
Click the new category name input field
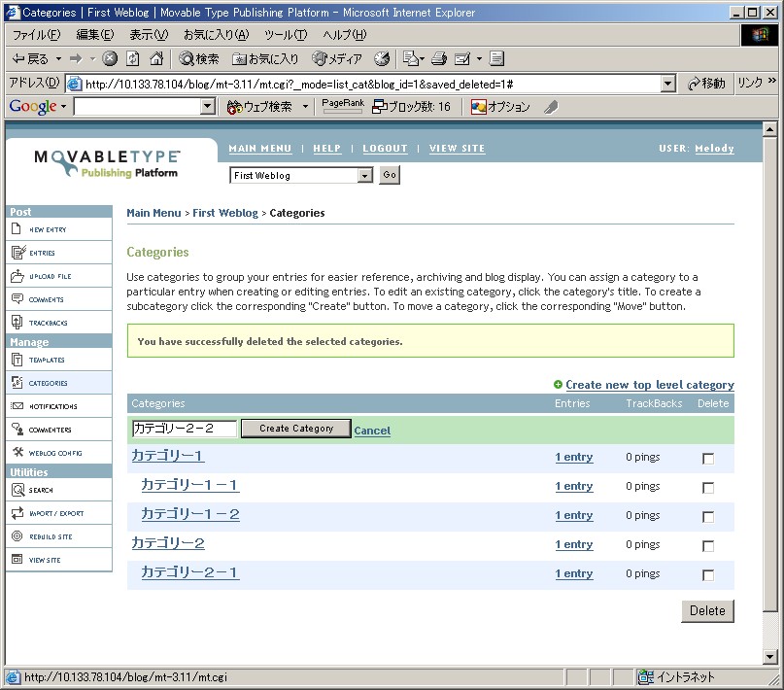pos(184,429)
